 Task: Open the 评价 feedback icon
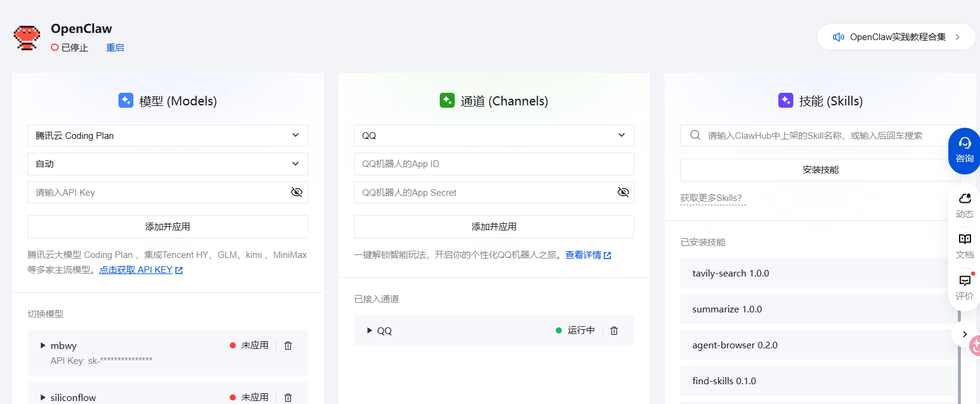click(x=964, y=287)
